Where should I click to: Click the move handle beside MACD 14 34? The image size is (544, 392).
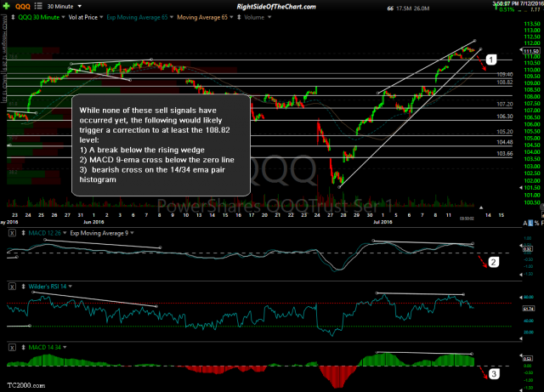23,347
